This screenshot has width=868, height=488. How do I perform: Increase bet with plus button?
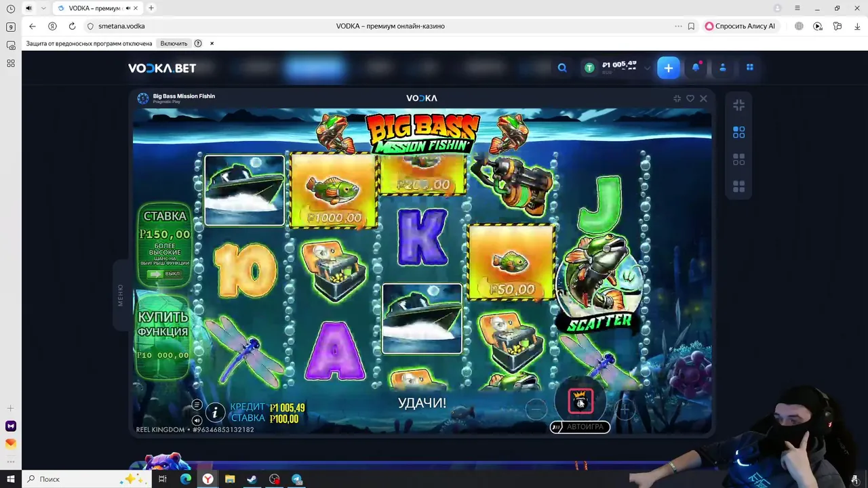[x=625, y=409]
